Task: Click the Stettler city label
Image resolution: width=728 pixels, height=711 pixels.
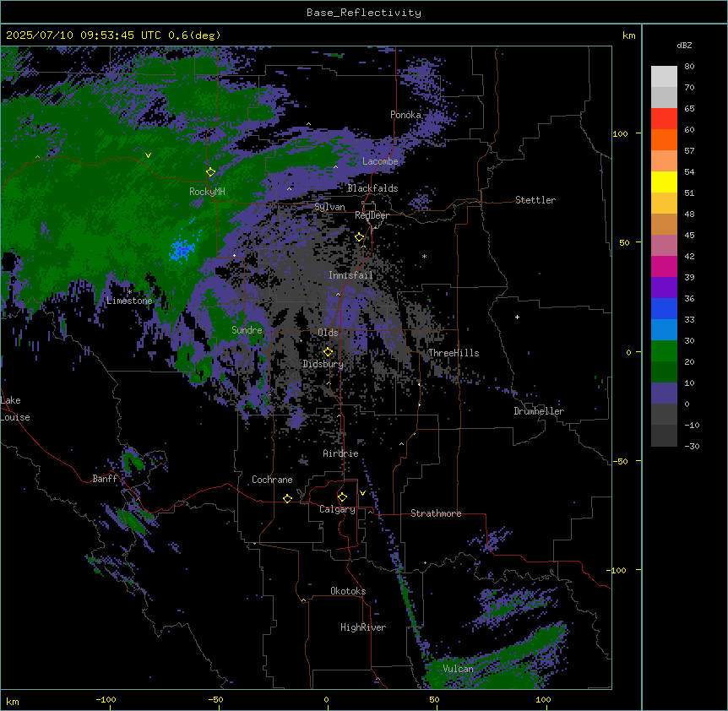Action: [535, 200]
